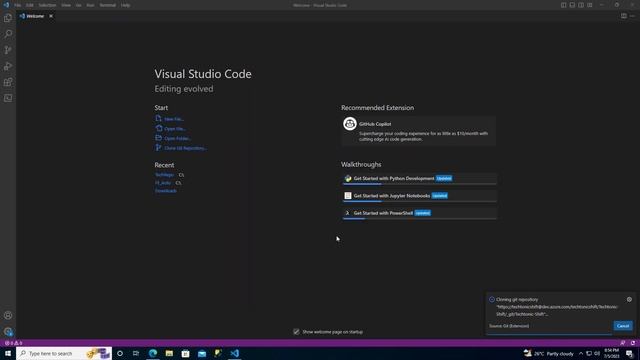Screen dimensions: 640x360
Task: Open the first recent folder link
Action: tap(164, 175)
